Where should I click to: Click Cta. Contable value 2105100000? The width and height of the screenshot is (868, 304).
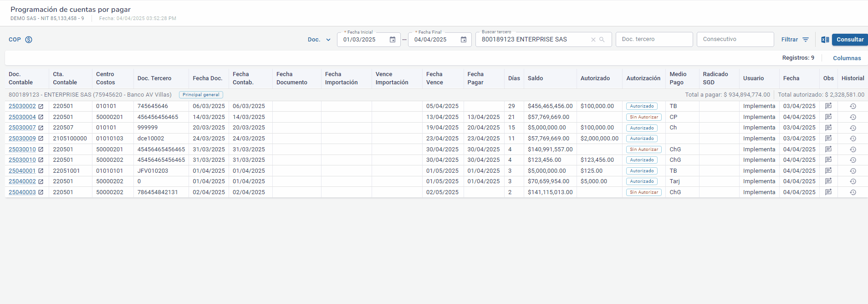click(70, 139)
